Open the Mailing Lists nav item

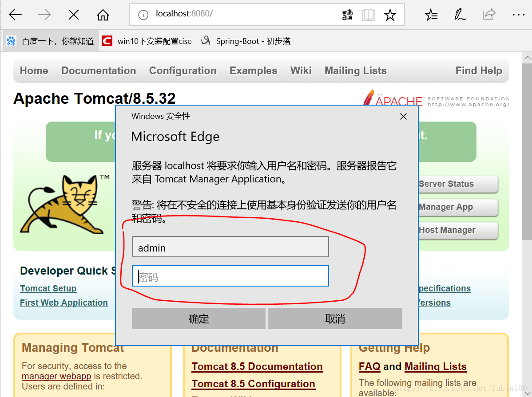tap(356, 71)
